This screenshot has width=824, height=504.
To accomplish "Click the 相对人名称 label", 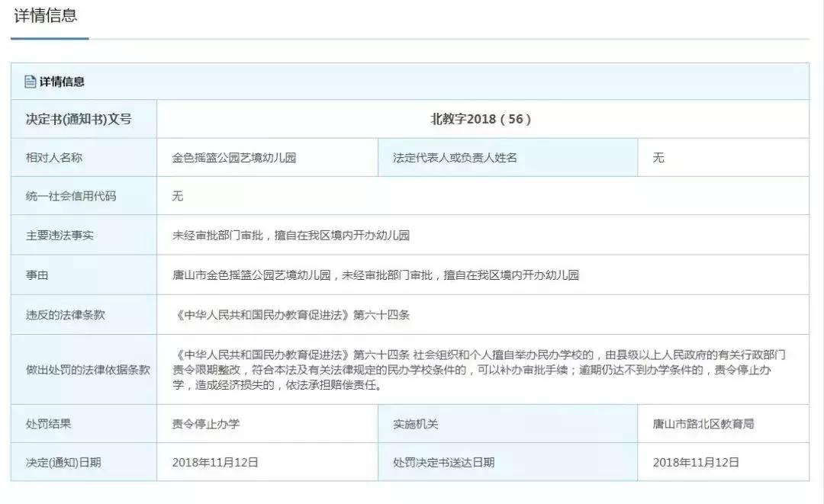I will point(54,158).
